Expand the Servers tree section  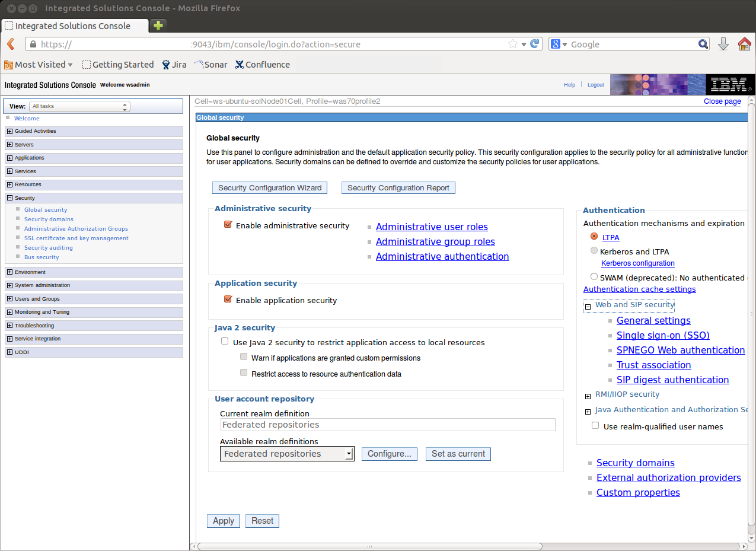point(9,145)
